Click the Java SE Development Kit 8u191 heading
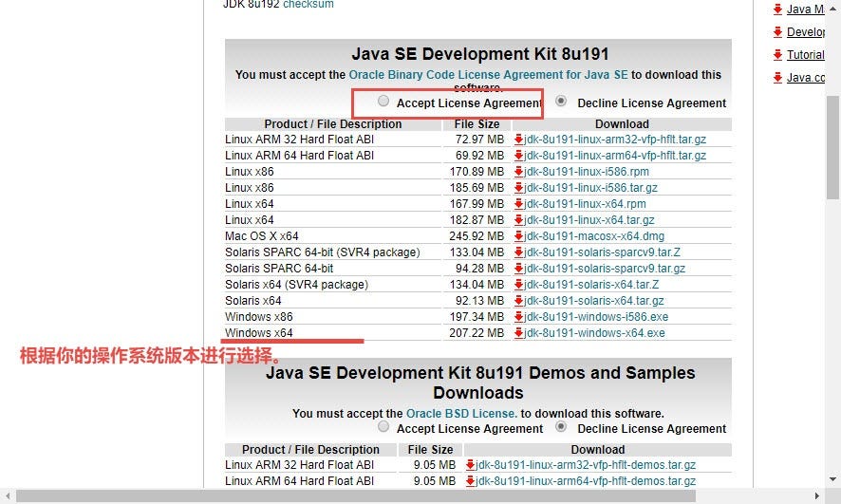 (480, 54)
